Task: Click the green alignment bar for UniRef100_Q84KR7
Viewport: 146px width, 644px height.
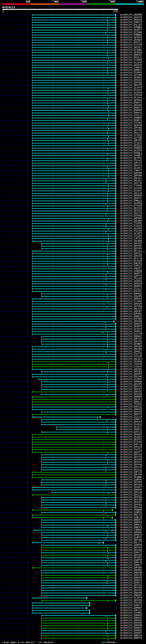Action: (74, 435)
